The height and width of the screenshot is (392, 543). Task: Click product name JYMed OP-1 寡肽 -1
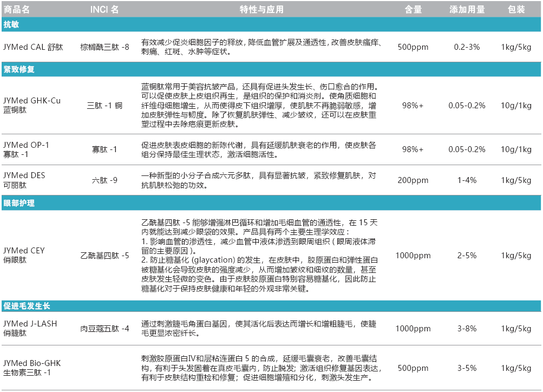pos(27,149)
